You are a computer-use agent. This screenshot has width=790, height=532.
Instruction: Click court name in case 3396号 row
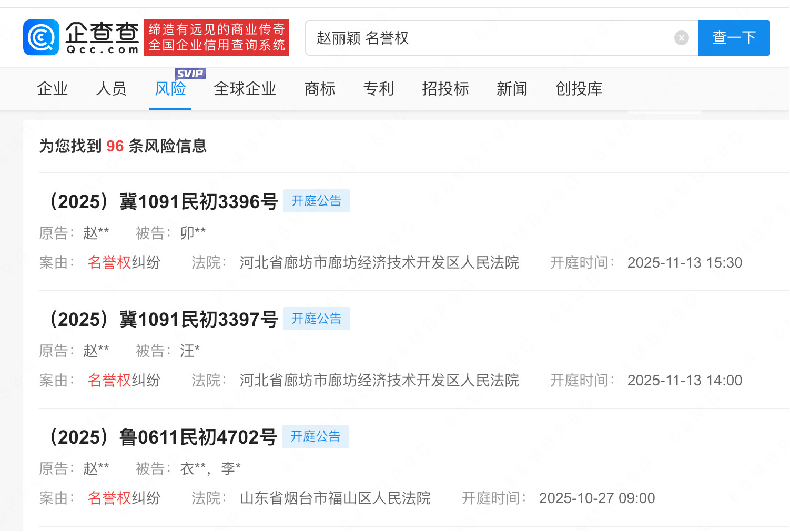pos(379,262)
